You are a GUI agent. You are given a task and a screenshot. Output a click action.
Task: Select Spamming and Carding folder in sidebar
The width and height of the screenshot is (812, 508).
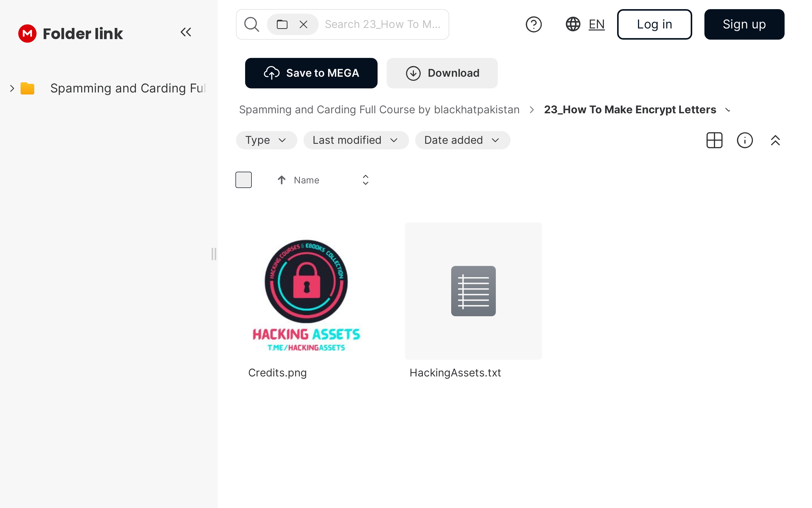[127, 88]
